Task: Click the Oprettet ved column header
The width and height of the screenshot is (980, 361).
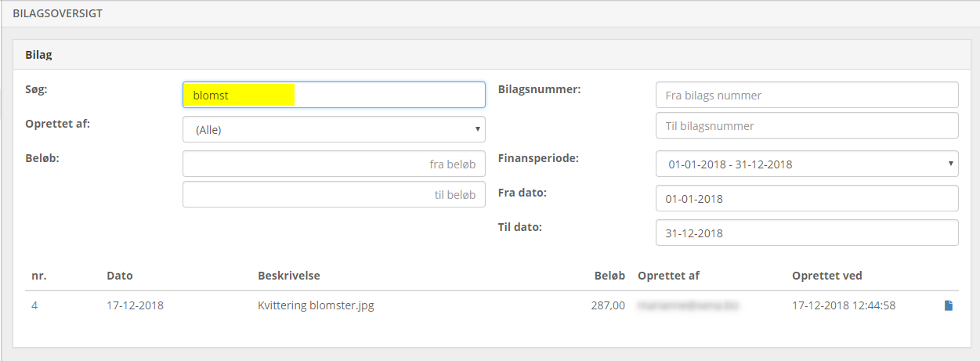Action: coord(827,276)
